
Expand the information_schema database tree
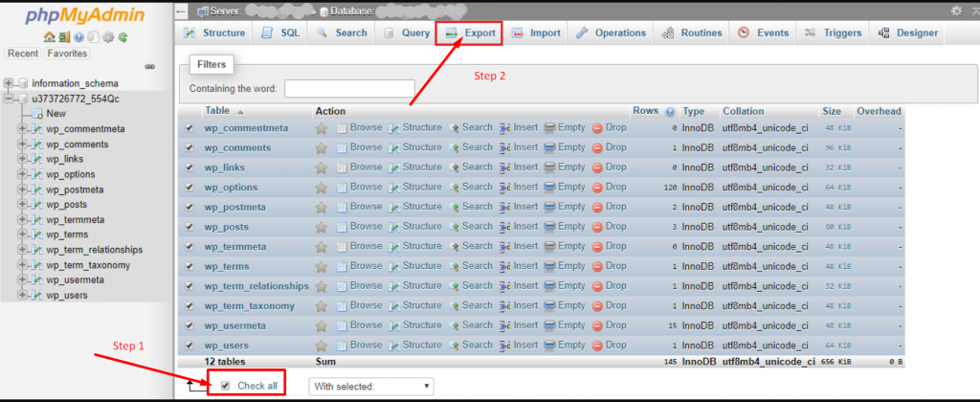pyautogui.click(x=10, y=83)
